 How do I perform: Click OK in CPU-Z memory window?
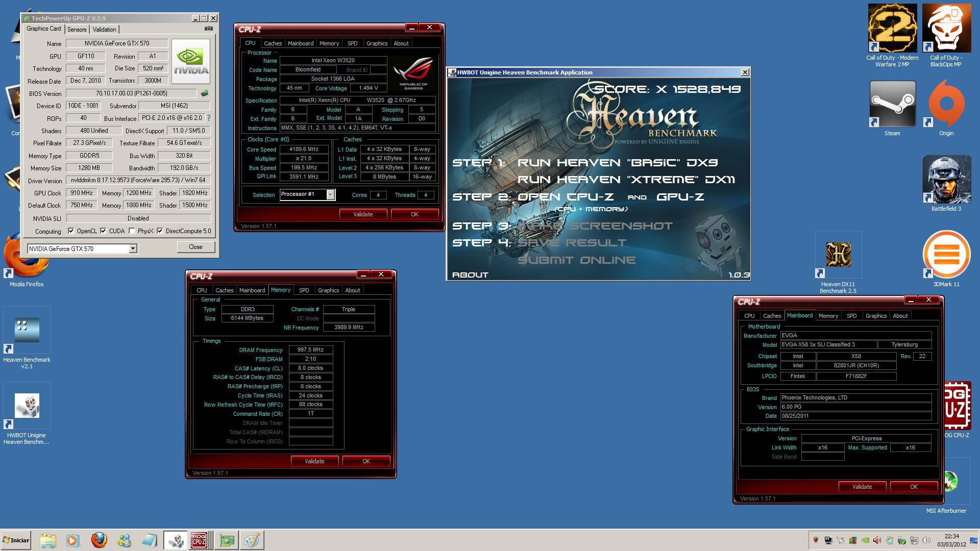pyautogui.click(x=366, y=461)
